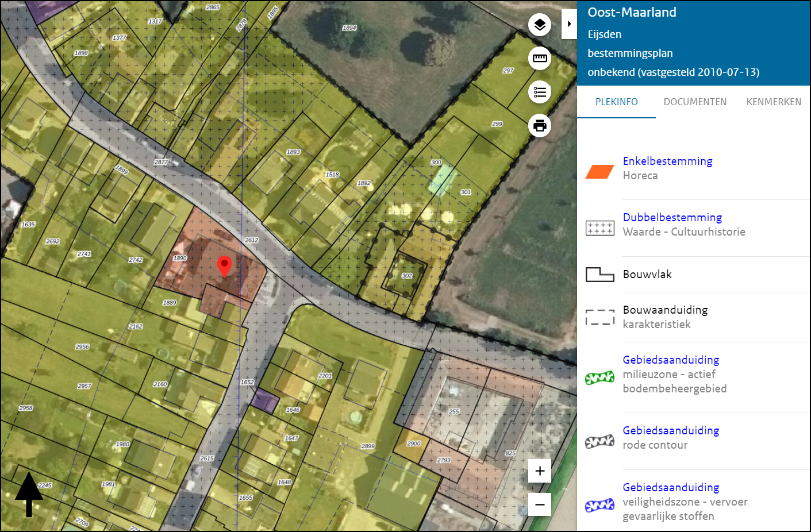Image resolution: width=811 pixels, height=532 pixels.
Task: Click the Bouwvlak outline symbol
Action: point(599,275)
